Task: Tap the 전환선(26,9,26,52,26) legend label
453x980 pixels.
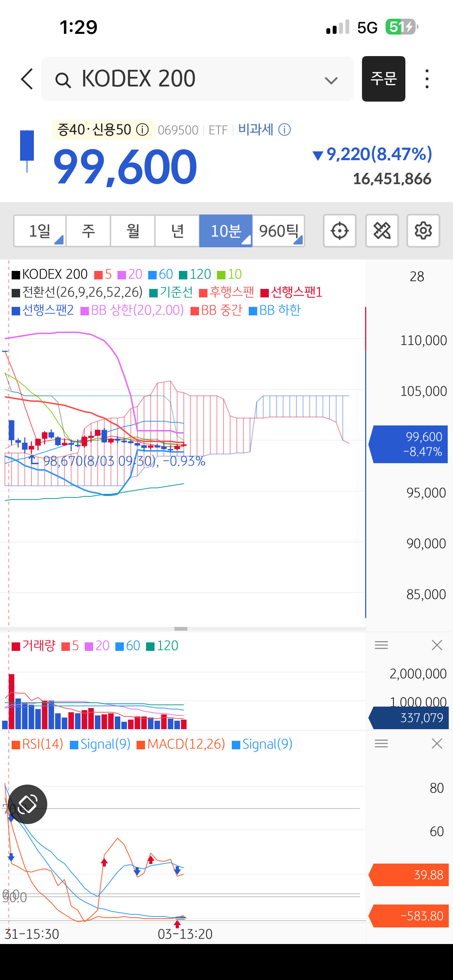Action: coord(83,292)
